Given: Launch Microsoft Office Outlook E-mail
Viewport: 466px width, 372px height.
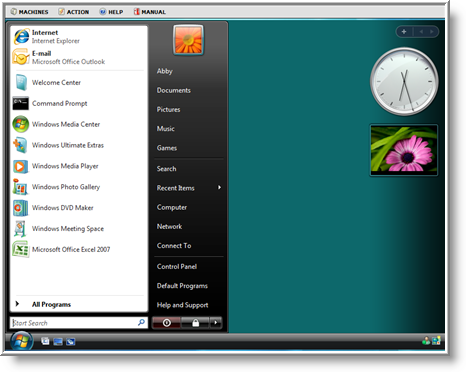Looking at the screenshot, I should coord(79,57).
